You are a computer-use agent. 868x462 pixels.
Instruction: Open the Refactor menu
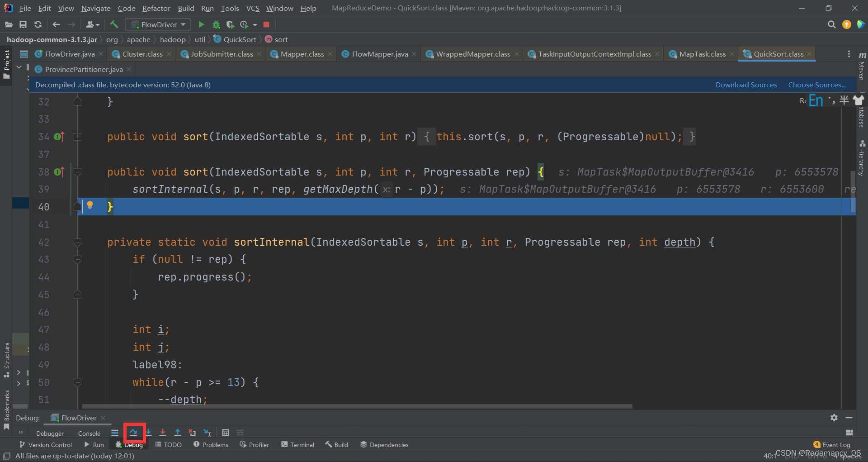tap(156, 8)
